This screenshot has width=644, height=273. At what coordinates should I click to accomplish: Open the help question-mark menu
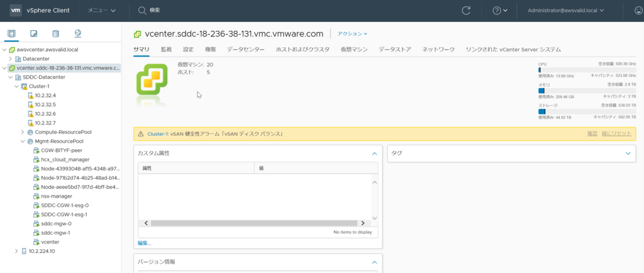pos(500,11)
